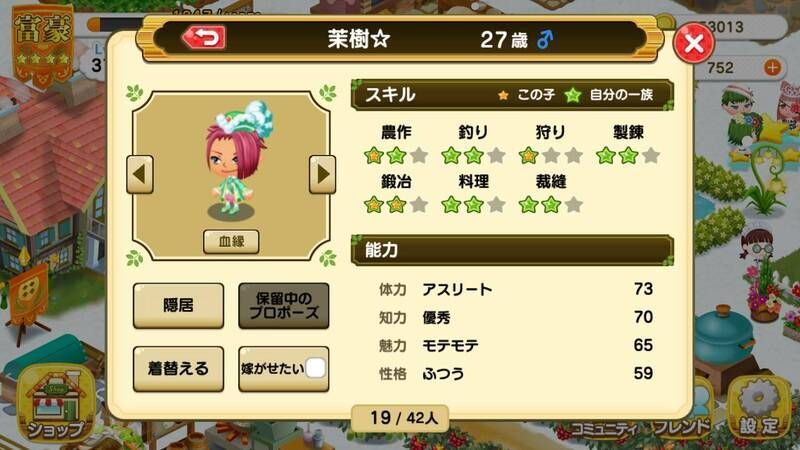Image resolution: width=800 pixels, height=450 pixels.
Task: Choose the 着替える change clothes button
Action: (x=179, y=369)
